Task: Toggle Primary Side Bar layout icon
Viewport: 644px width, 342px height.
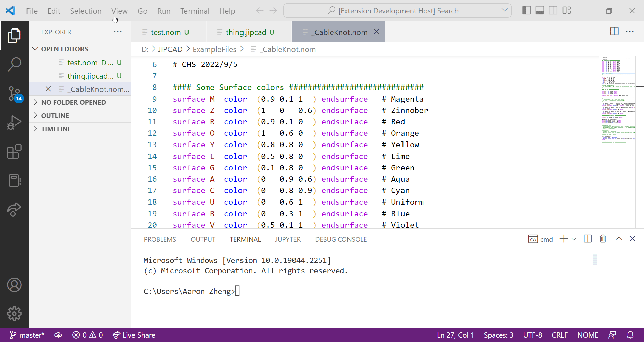Action: tap(526, 11)
